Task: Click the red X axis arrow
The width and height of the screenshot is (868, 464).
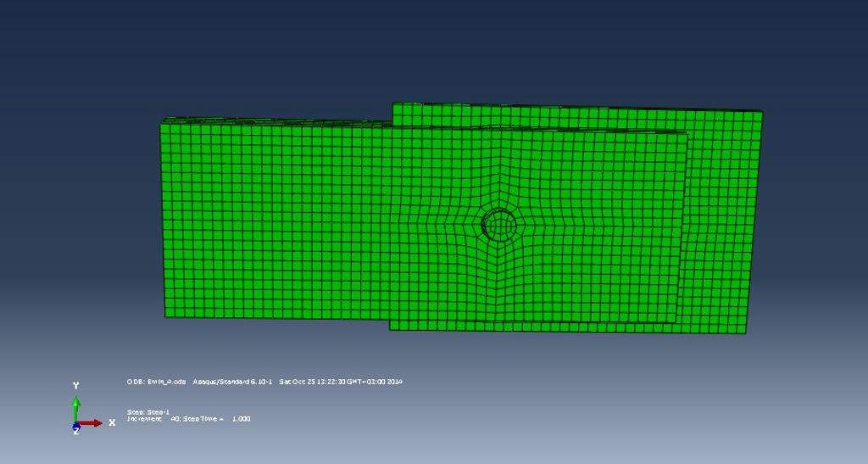Action: [x=90, y=423]
